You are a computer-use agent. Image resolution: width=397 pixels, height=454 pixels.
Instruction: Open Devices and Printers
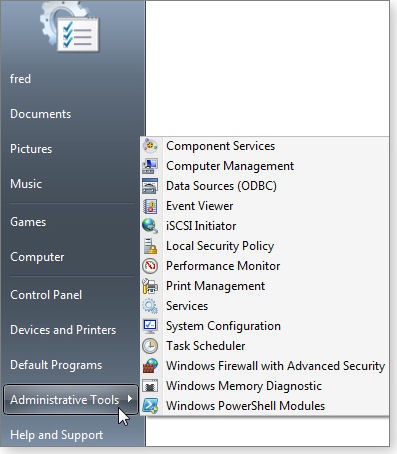(63, 330)
